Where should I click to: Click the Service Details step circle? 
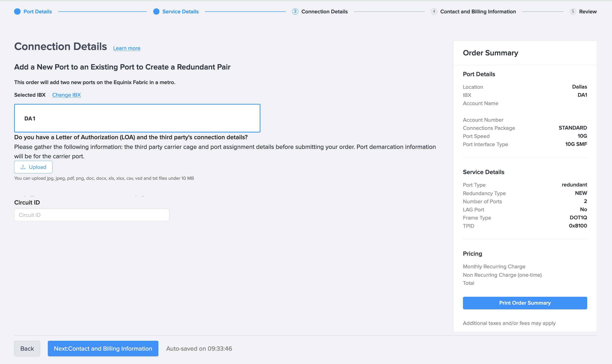click(x=156, y=12)
